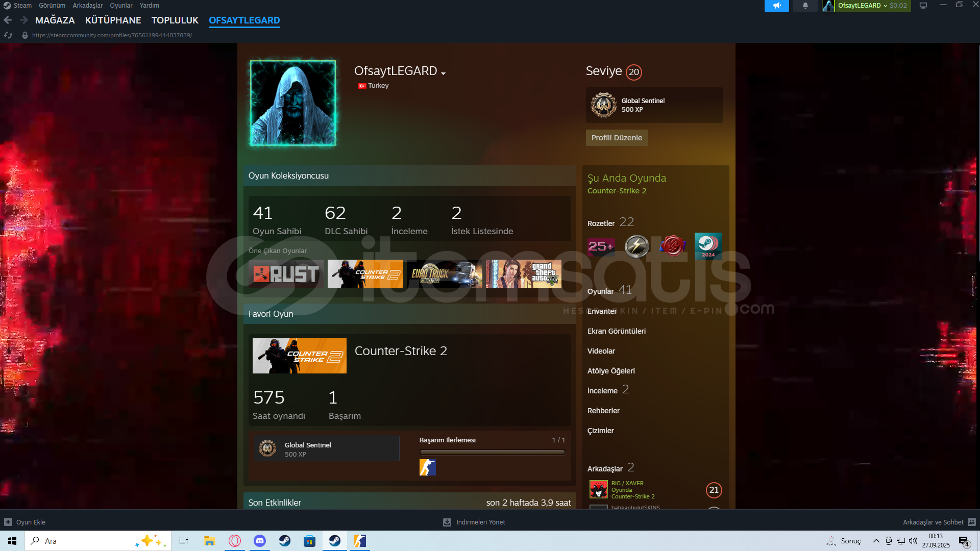
Task: Reload the page with the refresh icon
Action: pos(8,35)
